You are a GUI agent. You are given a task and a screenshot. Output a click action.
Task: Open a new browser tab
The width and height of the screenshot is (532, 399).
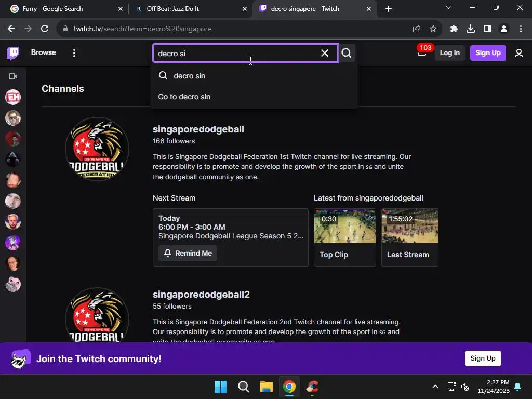[x=389, y=9]
